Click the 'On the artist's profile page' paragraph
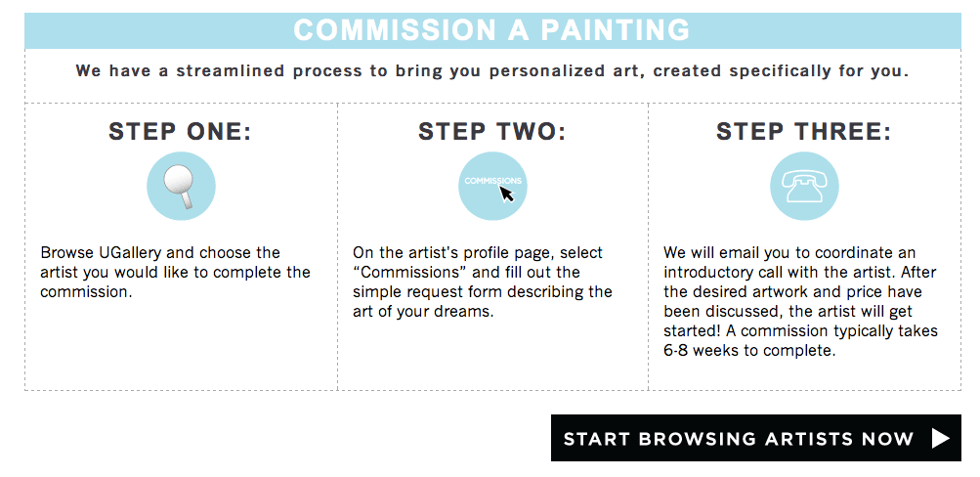 tap(483, 282)
